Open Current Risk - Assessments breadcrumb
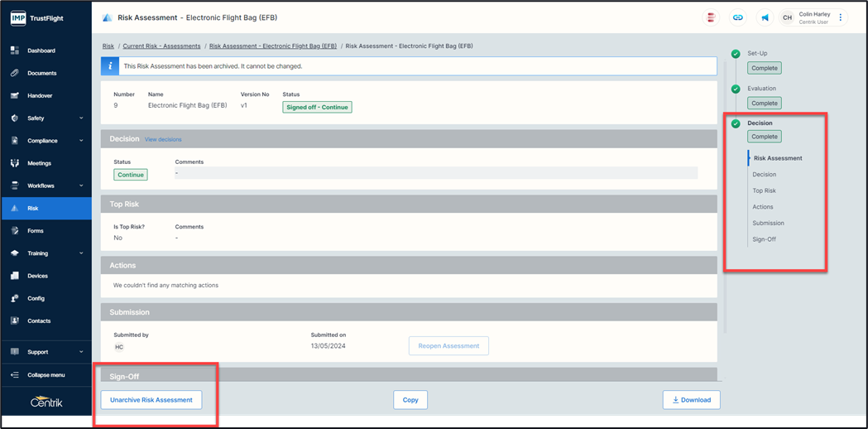868x429 pixels. click(161, 46)
